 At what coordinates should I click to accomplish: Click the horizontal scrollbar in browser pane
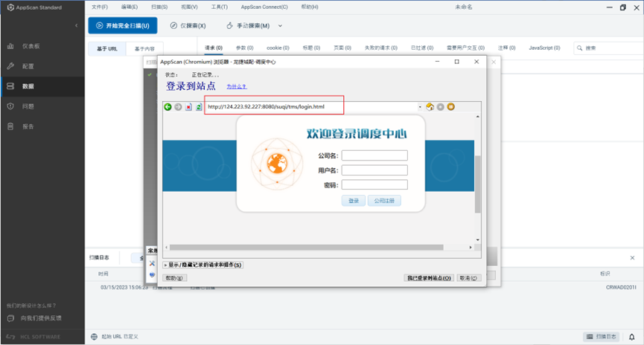point(307,248)
